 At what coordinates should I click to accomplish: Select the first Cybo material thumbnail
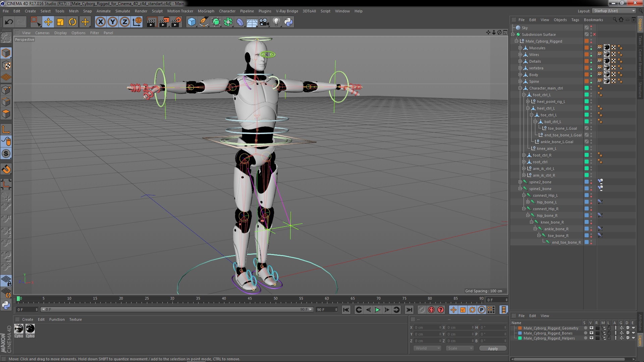[x=19, y=328]
